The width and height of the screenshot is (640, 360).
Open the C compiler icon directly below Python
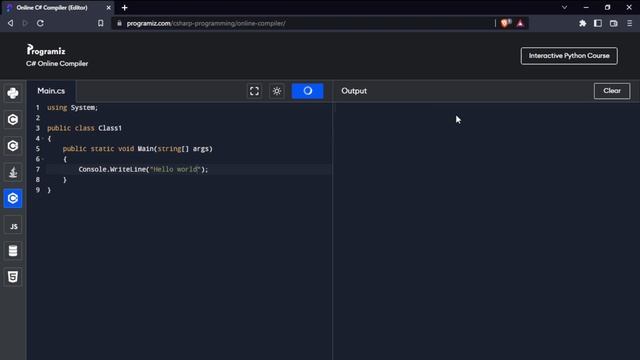pos(13,120)
